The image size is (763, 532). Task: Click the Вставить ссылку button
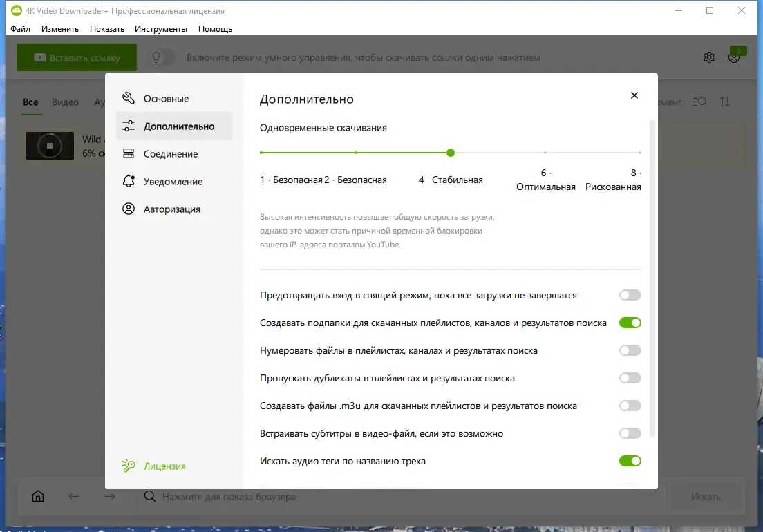76,57
